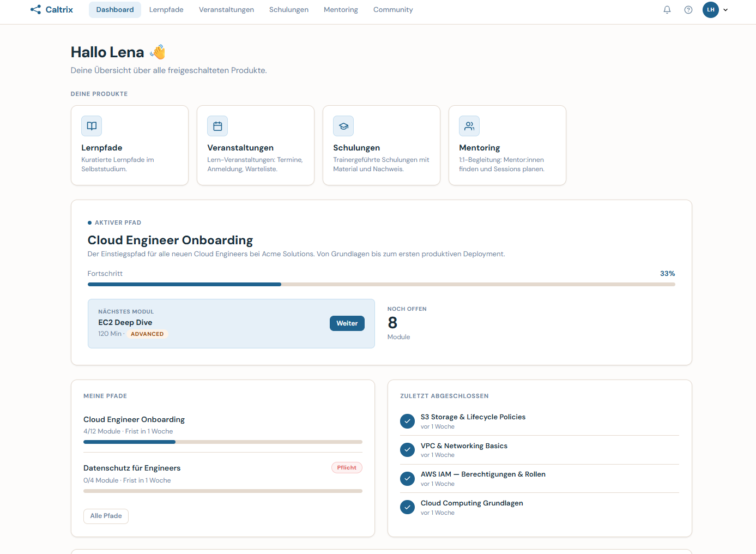Screen dimensions: 756x554
Task: Open Cloud Engineer Onboarding in Meine Pfade
Action: tap(134, 419)
